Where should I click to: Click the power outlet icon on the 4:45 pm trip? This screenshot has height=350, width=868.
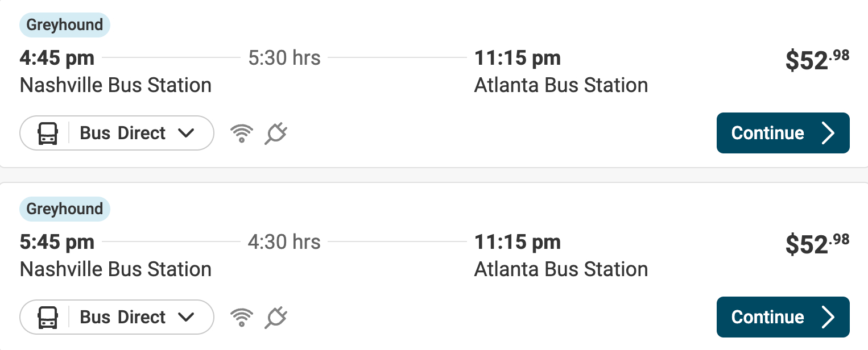pos(276,134)
